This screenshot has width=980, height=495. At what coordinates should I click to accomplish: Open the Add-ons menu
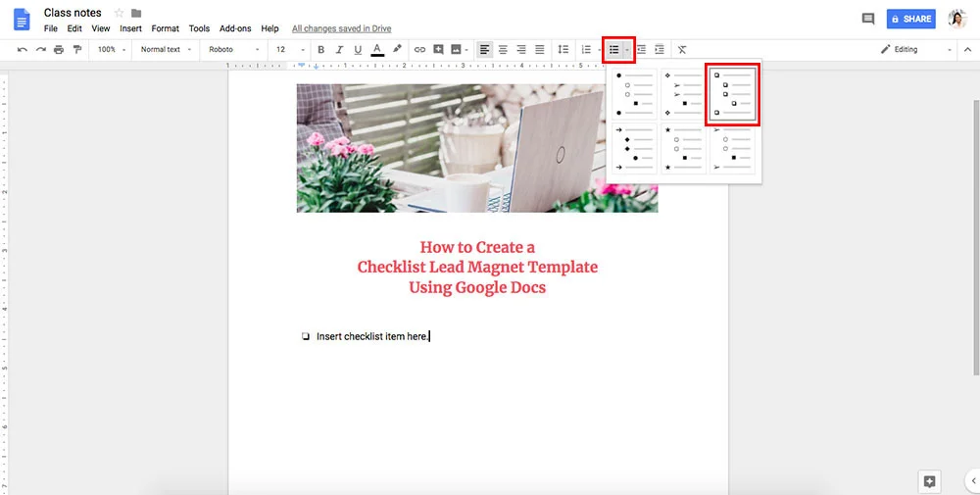pos(235,28)
